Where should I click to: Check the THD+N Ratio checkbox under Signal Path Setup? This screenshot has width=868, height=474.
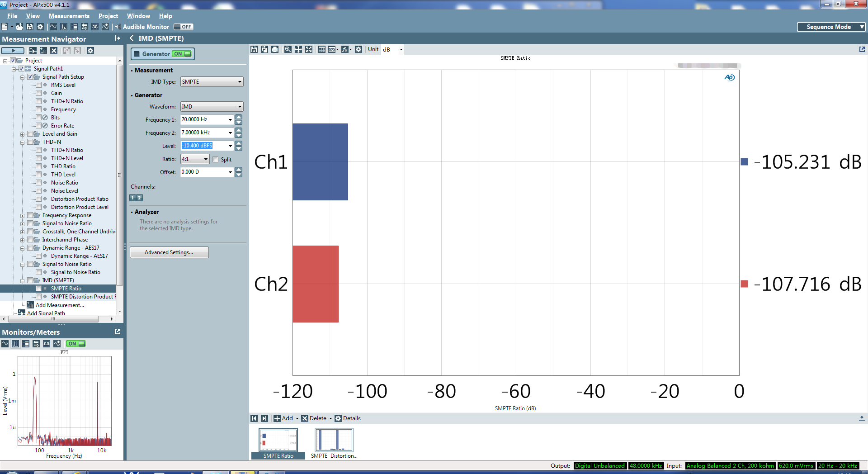point(39,101)
